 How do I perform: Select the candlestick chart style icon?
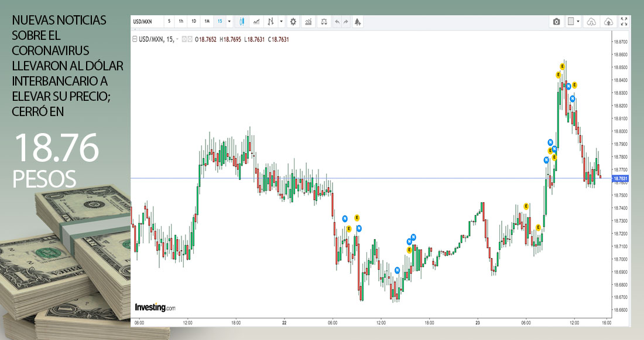coord(241,22)
